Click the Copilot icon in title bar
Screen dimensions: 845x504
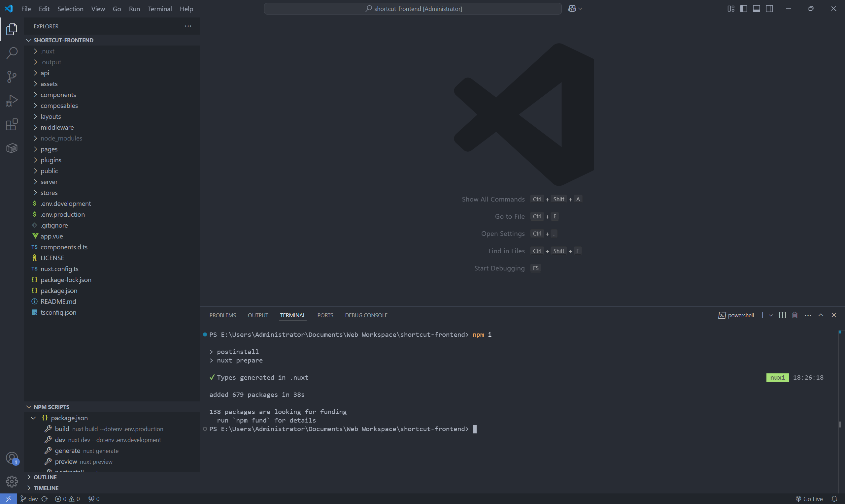click(x=572, y=9)
